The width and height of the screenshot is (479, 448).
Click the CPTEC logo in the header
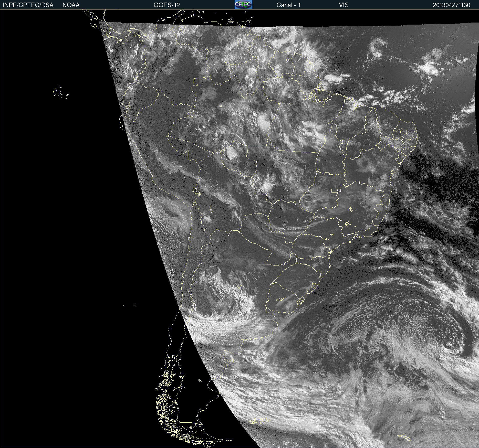pos(243,5)
